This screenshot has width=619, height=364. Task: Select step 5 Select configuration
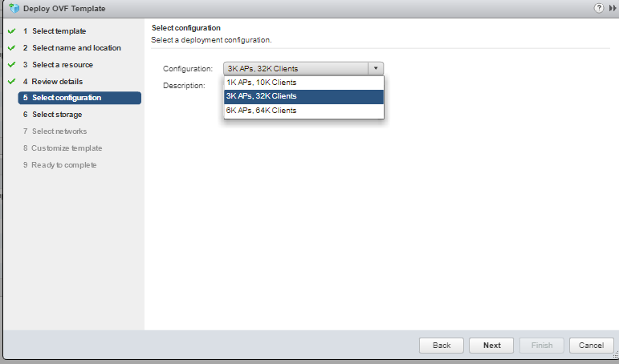coord(79,98)
